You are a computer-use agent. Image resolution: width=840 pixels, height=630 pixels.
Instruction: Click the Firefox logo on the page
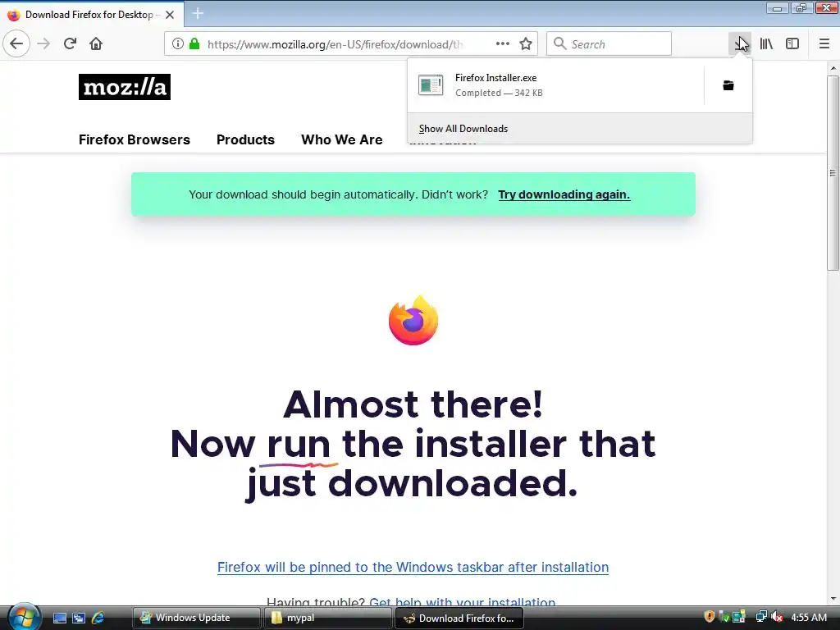[x=413, y=321]
